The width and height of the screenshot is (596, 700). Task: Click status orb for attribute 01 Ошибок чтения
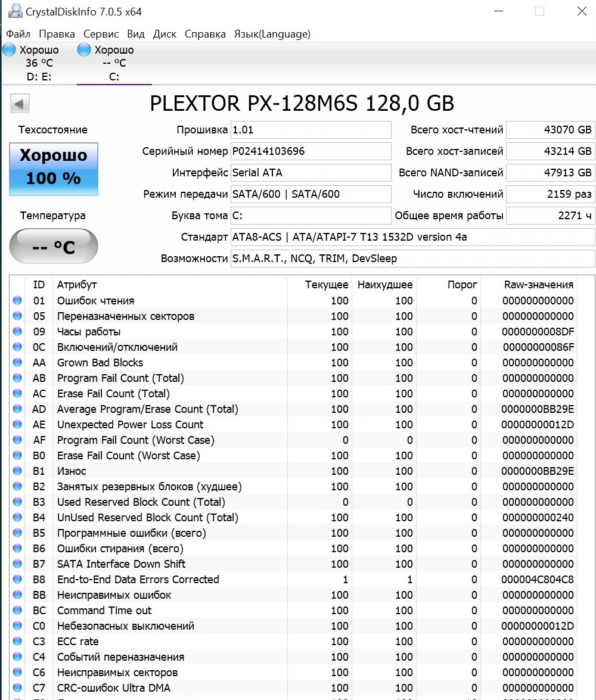coord(17,300)
